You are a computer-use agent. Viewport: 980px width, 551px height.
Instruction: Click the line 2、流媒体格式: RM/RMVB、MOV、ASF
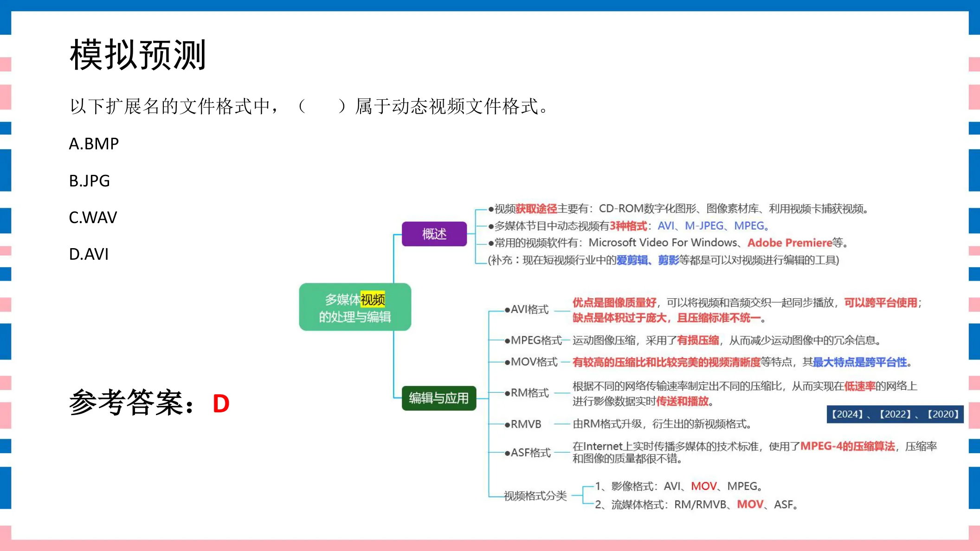click(x=696, y=504)
